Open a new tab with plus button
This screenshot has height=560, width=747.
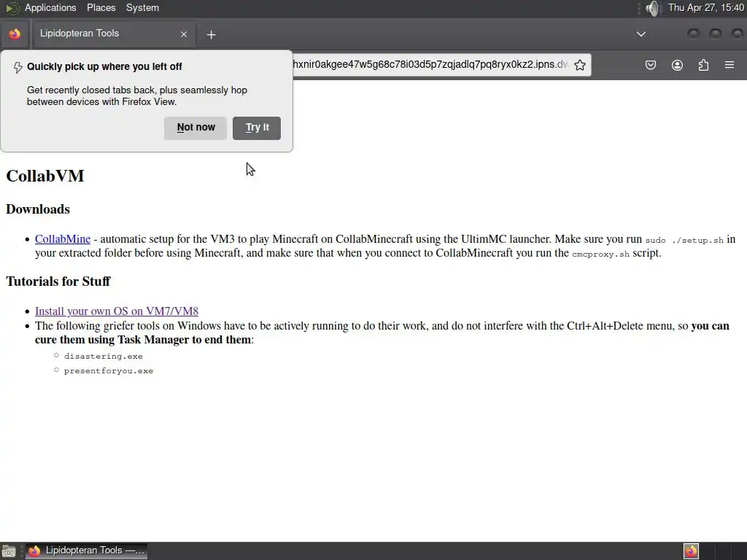pyautogui.click(x=211, y=34)
